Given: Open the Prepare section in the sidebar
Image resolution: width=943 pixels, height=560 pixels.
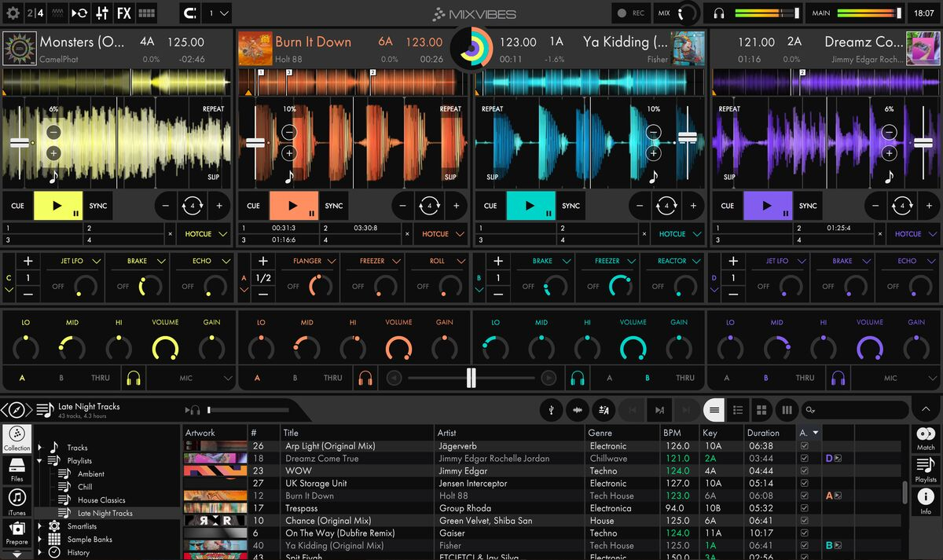Looking at the screenshot, I should [x=17, y=532].
